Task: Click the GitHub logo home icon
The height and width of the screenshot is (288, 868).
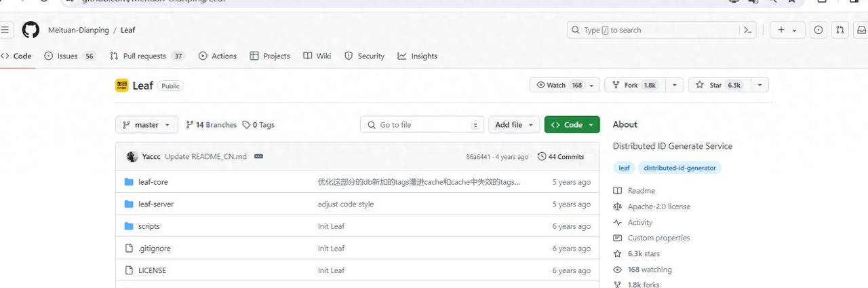Action: 31,30
